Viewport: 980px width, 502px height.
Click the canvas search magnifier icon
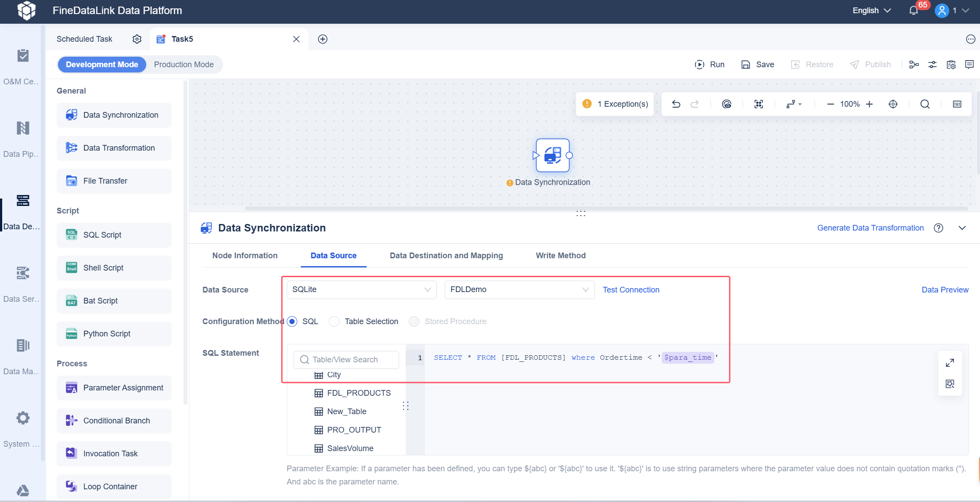tap(925, 104)
